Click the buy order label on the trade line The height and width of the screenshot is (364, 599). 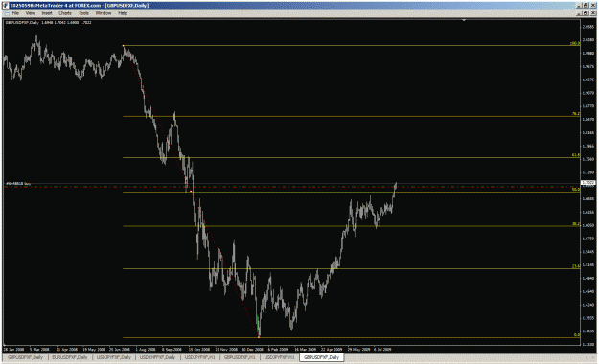click(x=18, y=184)
